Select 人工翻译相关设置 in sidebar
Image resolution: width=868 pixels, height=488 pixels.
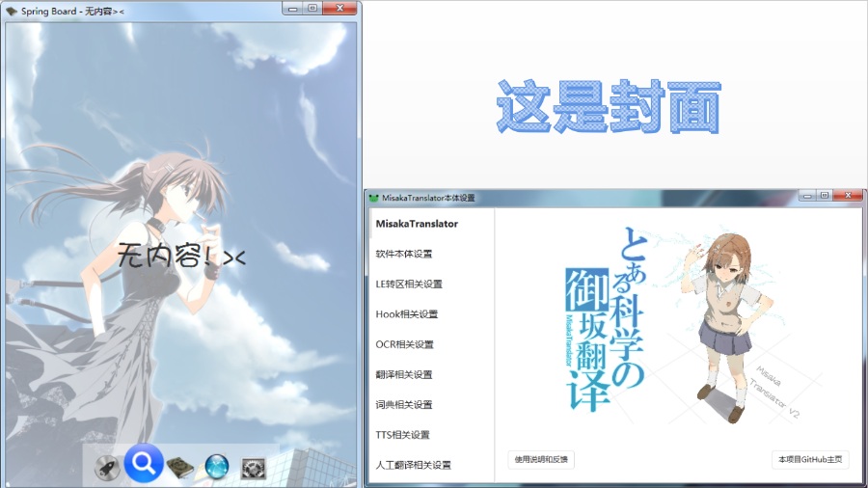(x=414, y=465)
